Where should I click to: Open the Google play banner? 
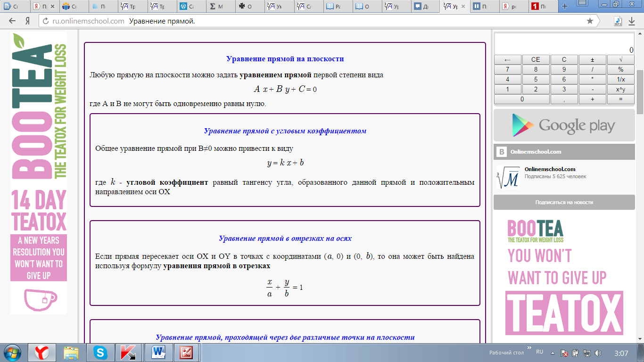point(564,125)
